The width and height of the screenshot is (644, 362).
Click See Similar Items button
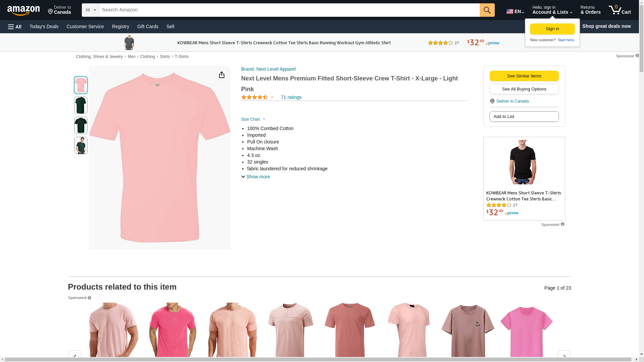pos(524,76)
